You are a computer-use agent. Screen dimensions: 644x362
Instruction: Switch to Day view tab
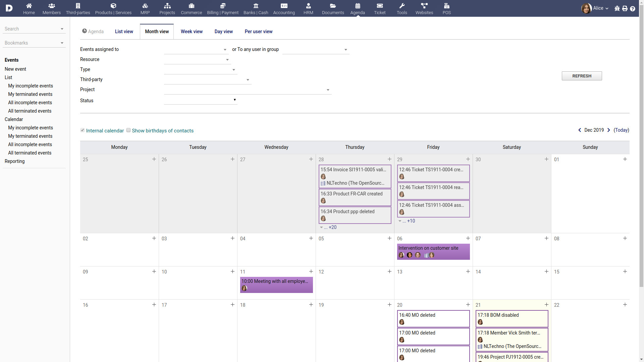pos(223,32)
